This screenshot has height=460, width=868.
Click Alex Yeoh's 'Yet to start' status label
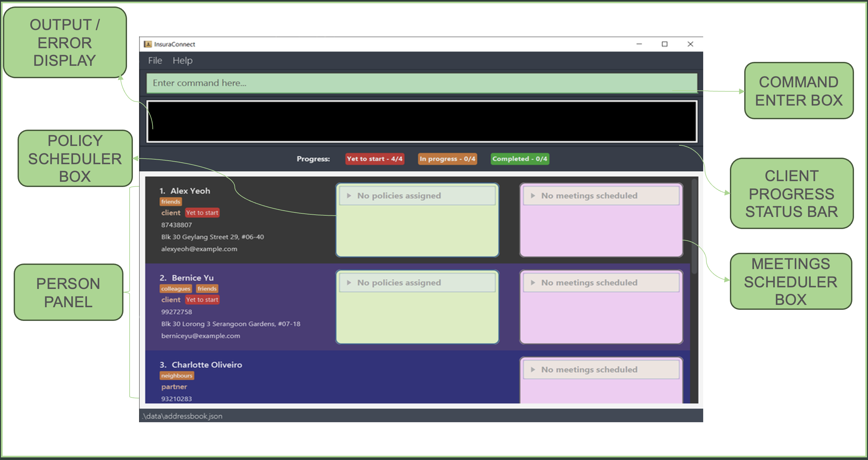click(x=202, y=213)
